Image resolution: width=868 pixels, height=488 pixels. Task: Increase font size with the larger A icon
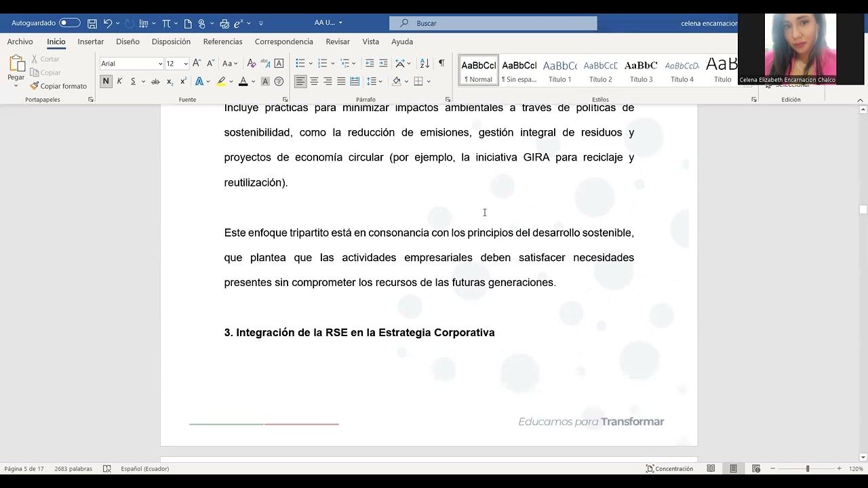point(197,63)
